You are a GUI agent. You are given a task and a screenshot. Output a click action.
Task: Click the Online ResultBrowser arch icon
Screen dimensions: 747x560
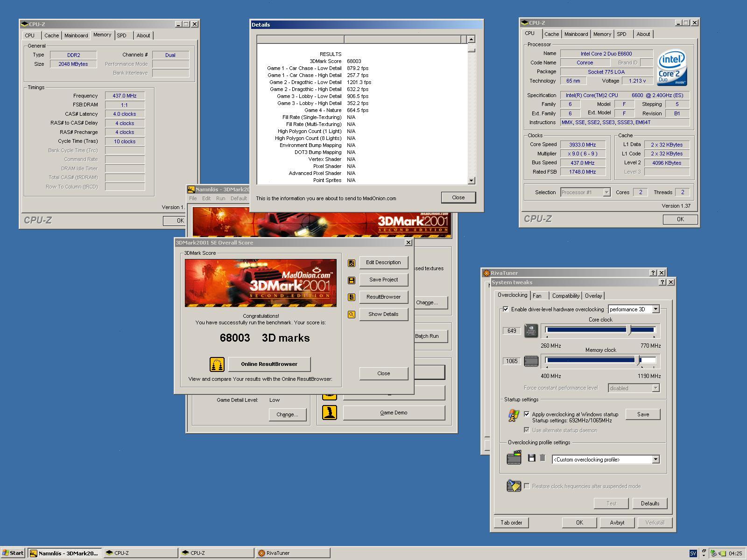pyautogui.click(x=217, y=364)
